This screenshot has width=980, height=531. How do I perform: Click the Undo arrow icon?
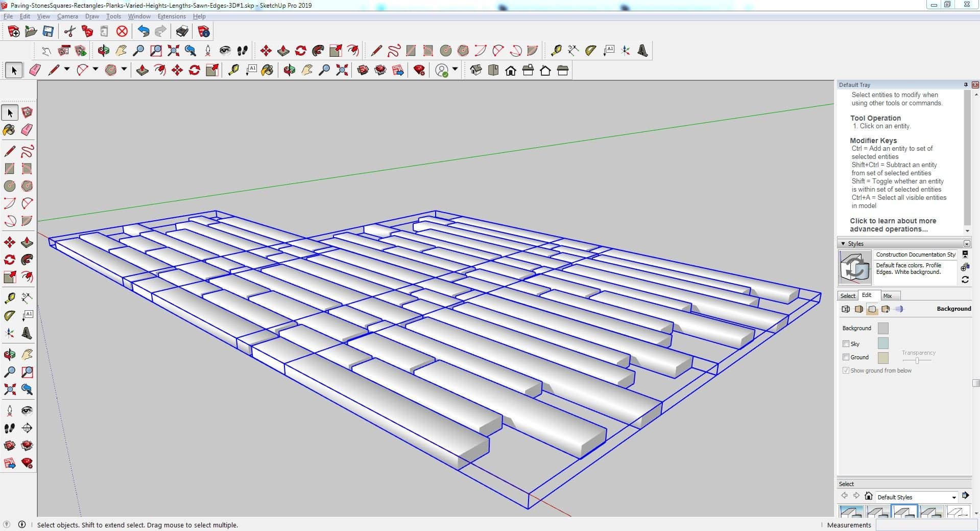144,32
